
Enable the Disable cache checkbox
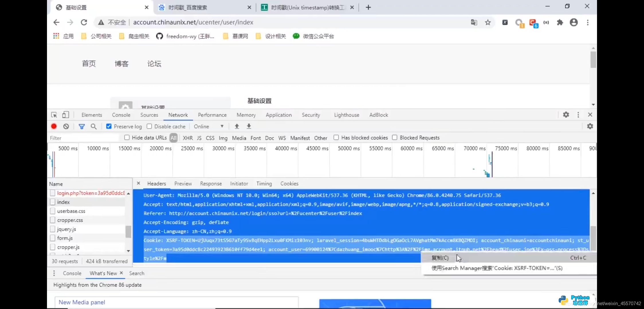(149, 126)
